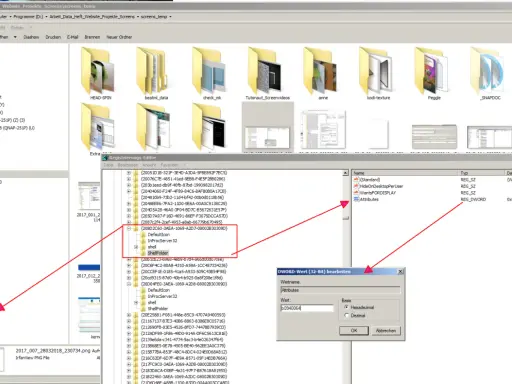This screenshot has height=384, width=512.
Task: Select the HideOnDesktopPerUser value icon
Action: [356, 186]
